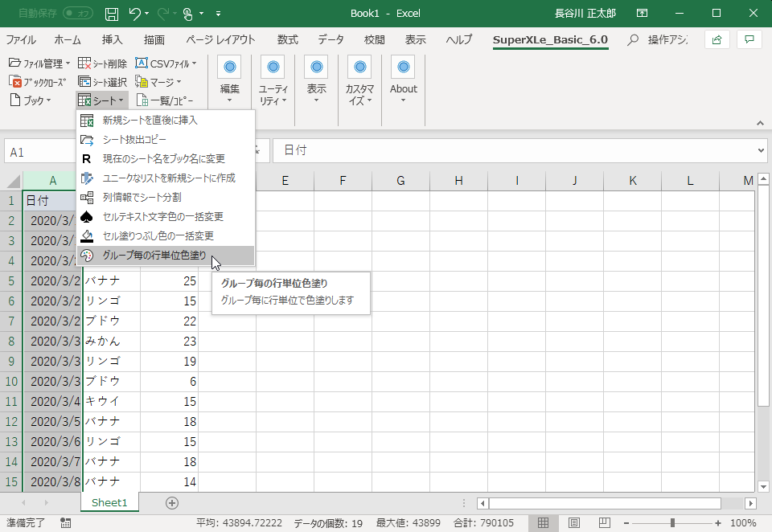772x532 pixels.
Task: Choose グループ毎の行単位色塗り
Action: click(x=166, y=256)
